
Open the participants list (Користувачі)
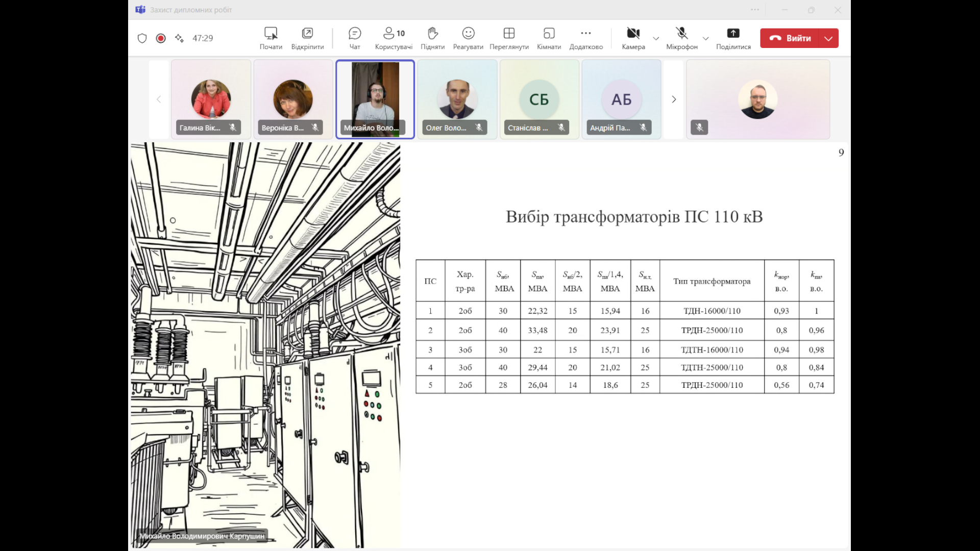point(393,38)
